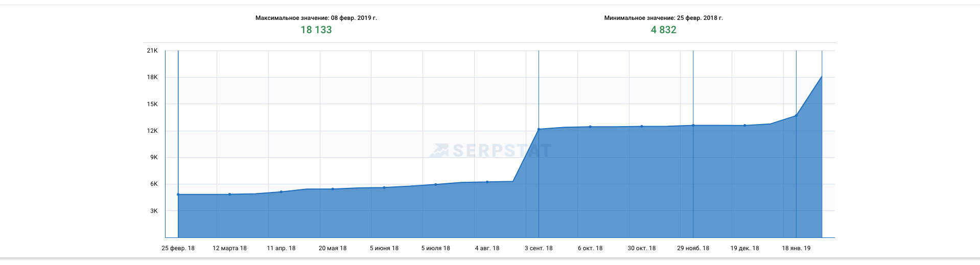Click the Минимальное значение date caption
The width and height of the screenshot is (980, 265).
pos(663,18)
